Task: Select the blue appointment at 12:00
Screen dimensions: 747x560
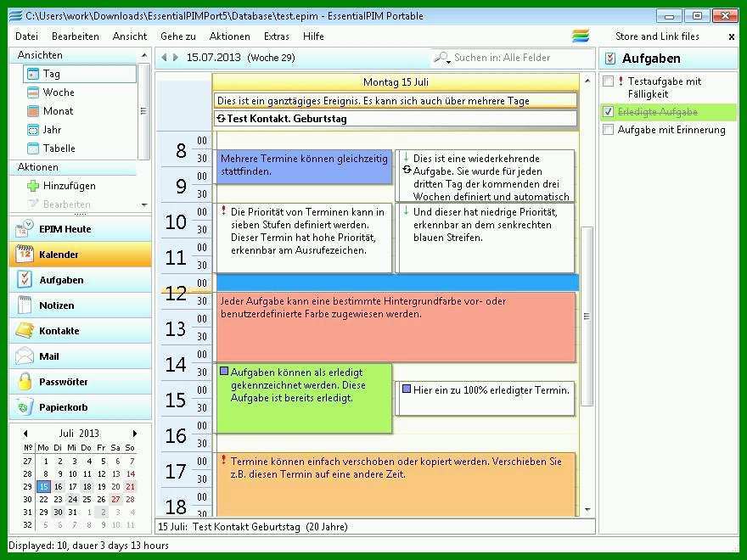Action: coord(398,283)
